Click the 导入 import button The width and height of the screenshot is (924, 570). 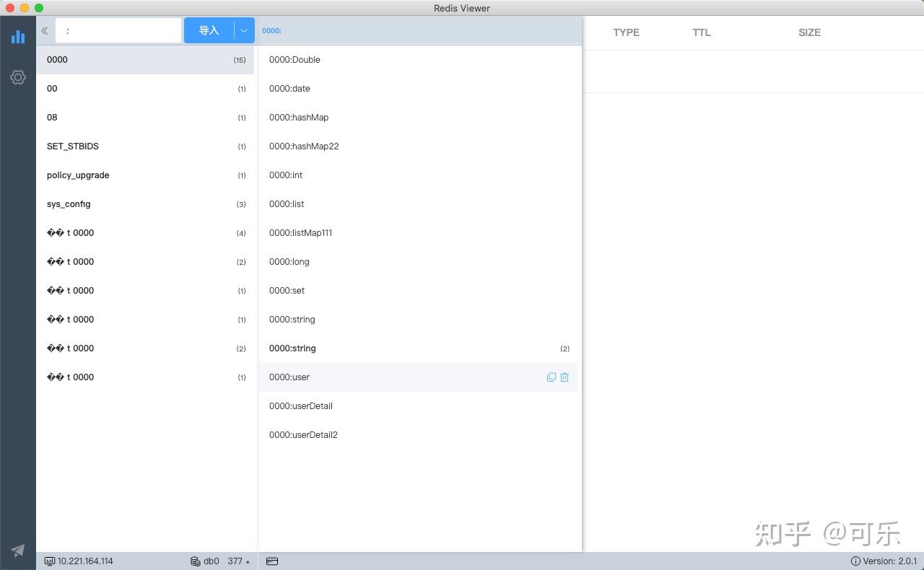(x=209, y=30)
